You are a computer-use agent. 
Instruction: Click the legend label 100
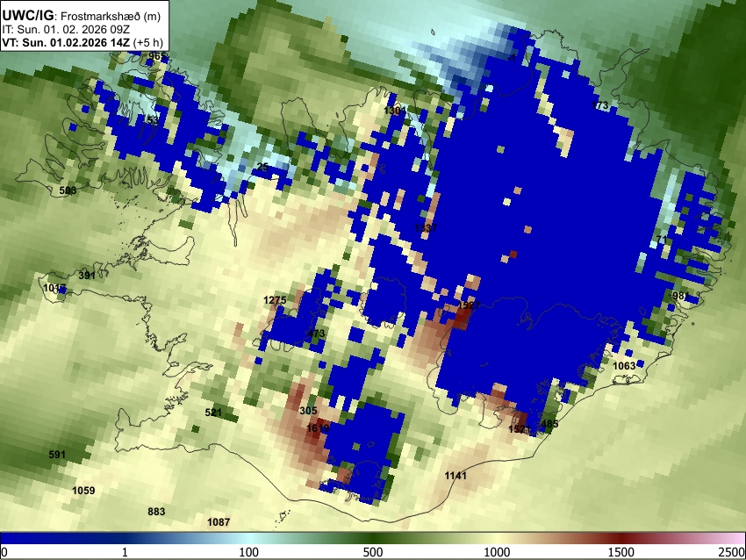click(248, 552)
